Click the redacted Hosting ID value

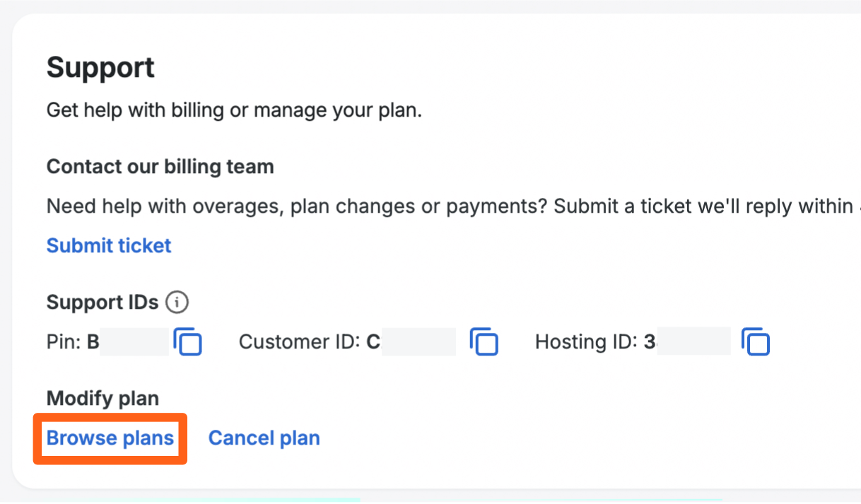693,342
